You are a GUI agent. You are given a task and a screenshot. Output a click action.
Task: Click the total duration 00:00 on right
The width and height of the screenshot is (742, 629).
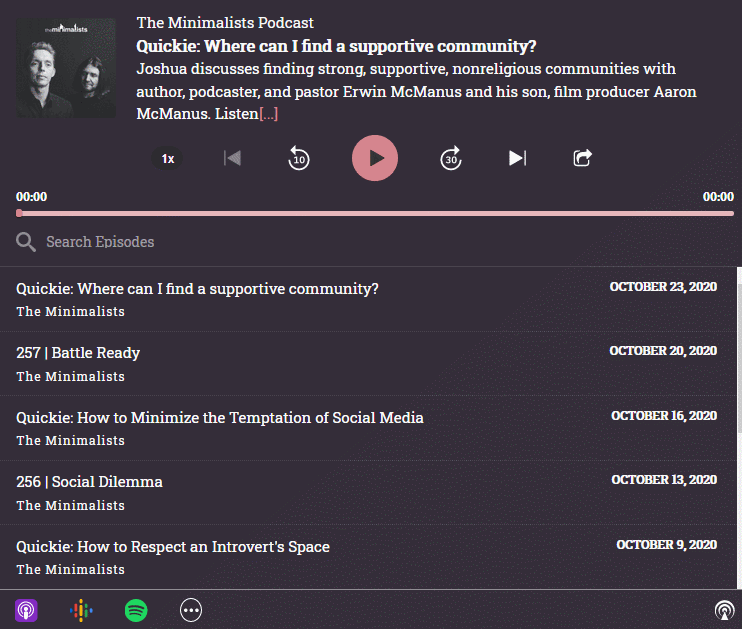(718, 197)
